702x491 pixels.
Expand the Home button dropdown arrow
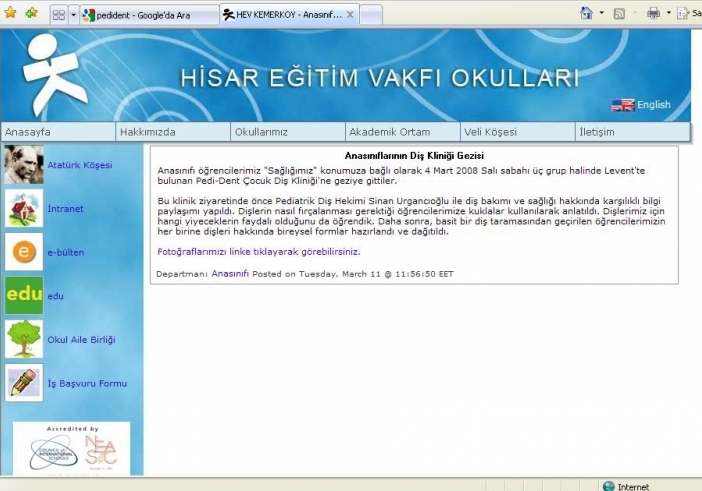(601, 14)
